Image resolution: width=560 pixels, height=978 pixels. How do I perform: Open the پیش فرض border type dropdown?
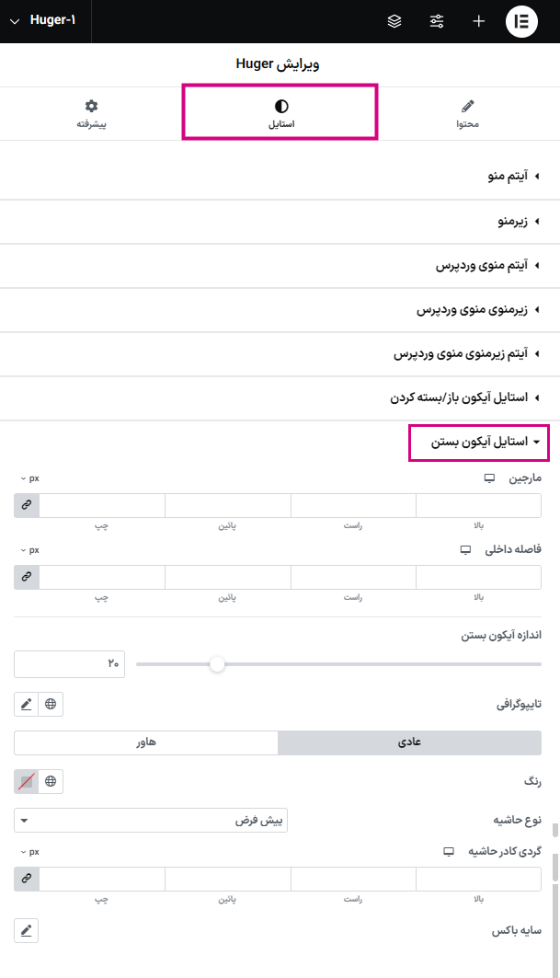151,819
